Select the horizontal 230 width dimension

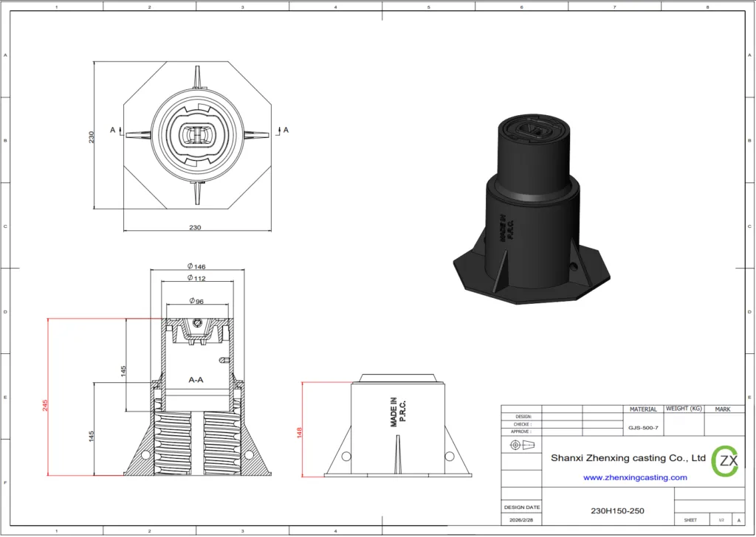[x=195, y=227]
